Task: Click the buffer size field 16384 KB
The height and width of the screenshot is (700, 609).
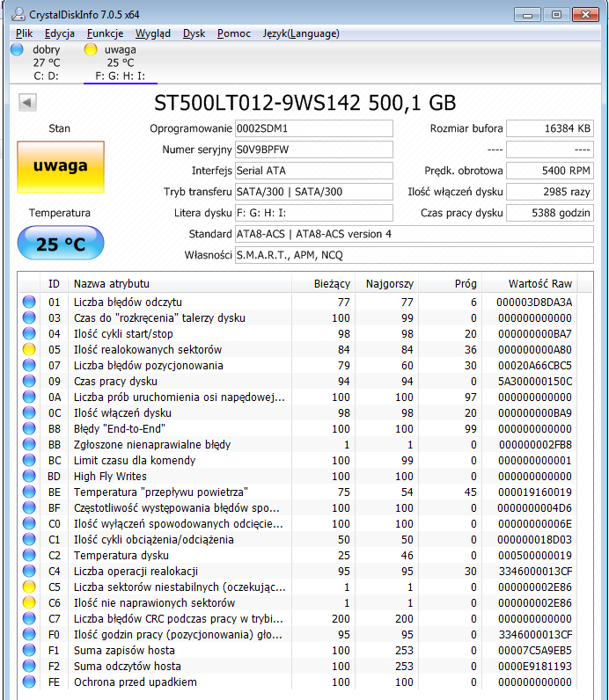Action: click(550, 128)
